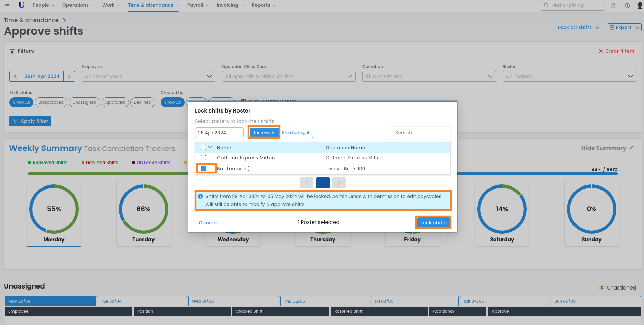The width and height of the screenshot is (644, 325).
Task: Toggle the select-all rosters header checkbox
Action: pos(203,147)
